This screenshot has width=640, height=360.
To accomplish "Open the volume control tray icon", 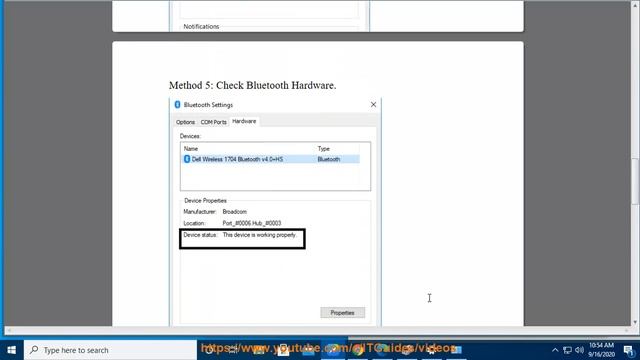I will tap(579, 350).
